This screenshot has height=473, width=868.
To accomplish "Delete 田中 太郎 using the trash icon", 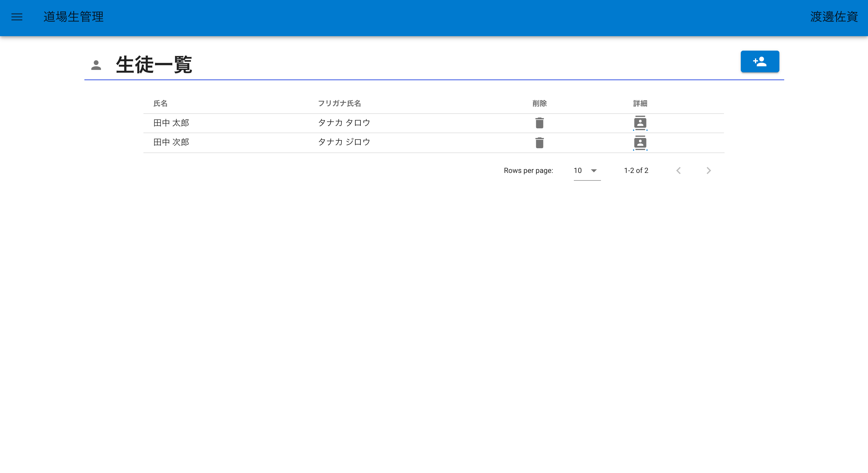I will [x=539, y=123].
